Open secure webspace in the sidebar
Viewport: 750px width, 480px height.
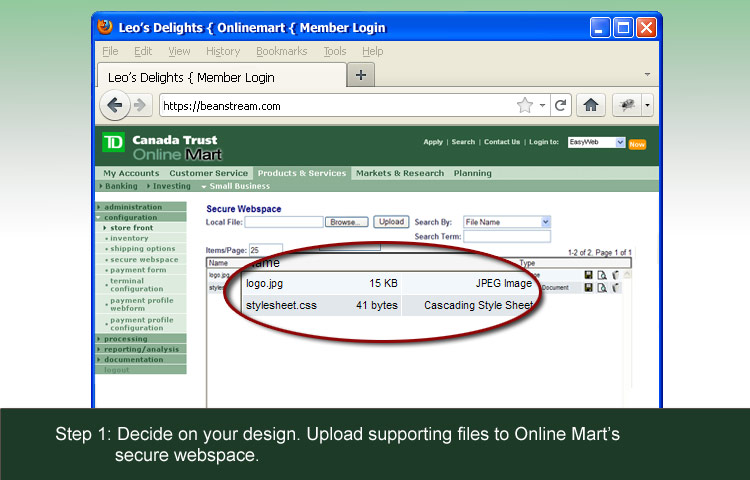[144, 259]
